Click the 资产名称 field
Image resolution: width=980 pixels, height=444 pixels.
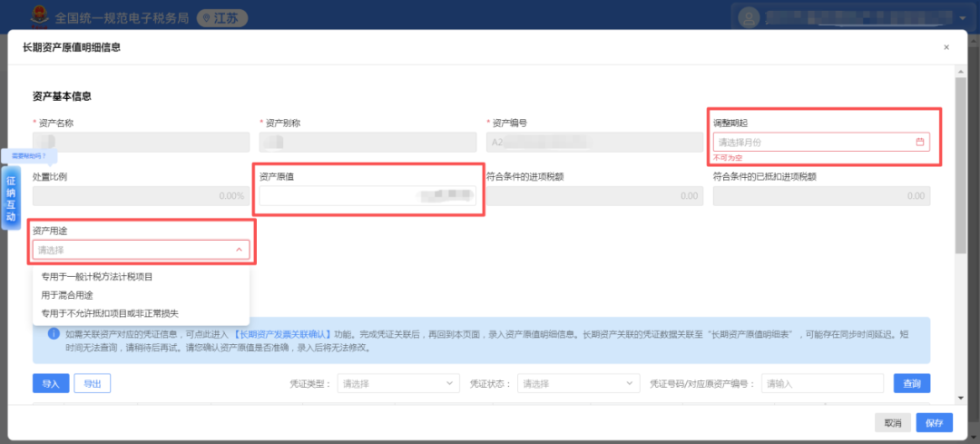[141, 142]
